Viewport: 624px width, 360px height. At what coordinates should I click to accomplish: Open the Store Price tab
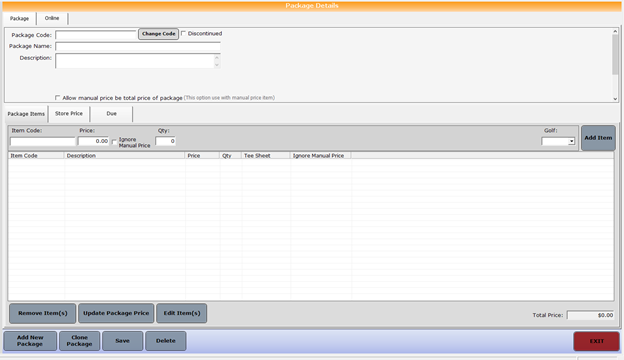point(69,114)
